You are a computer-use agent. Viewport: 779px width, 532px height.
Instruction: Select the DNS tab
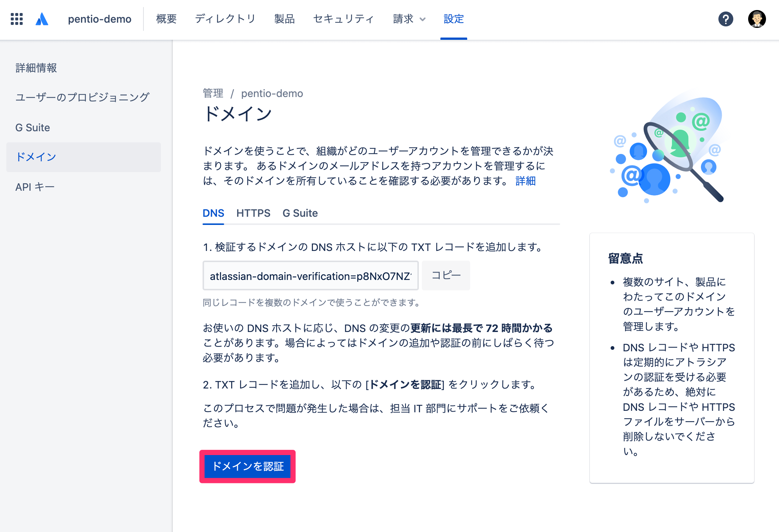pos(213,213)
